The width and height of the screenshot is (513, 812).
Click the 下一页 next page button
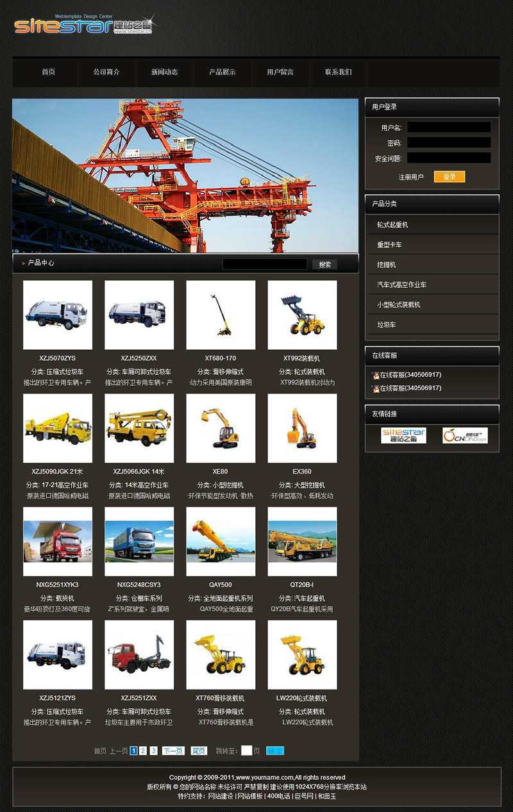173,750
